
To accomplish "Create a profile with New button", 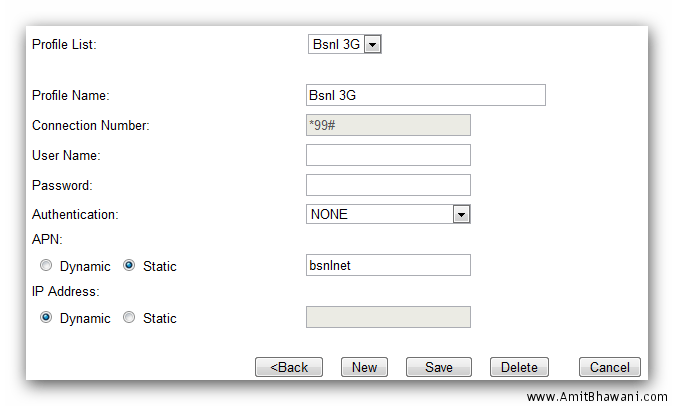I will pos(365,367).
